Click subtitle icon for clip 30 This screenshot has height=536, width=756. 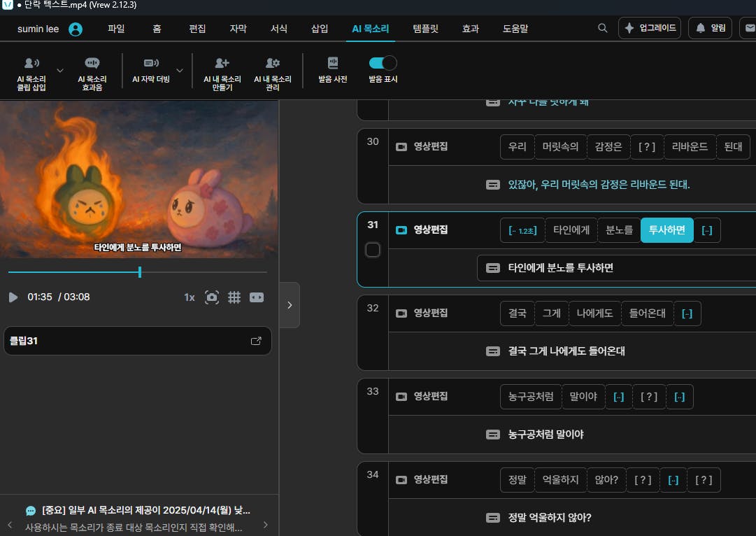coord(493,185)
